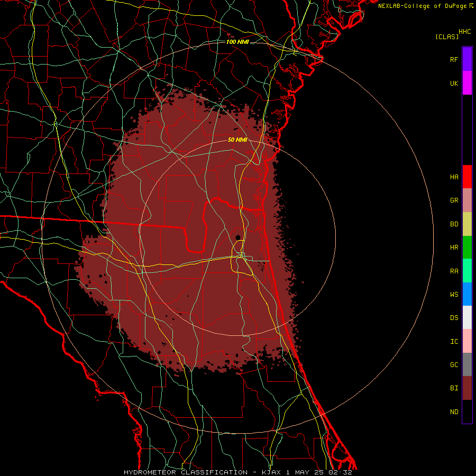Click the UK legend label

click(x=454, y=83)
